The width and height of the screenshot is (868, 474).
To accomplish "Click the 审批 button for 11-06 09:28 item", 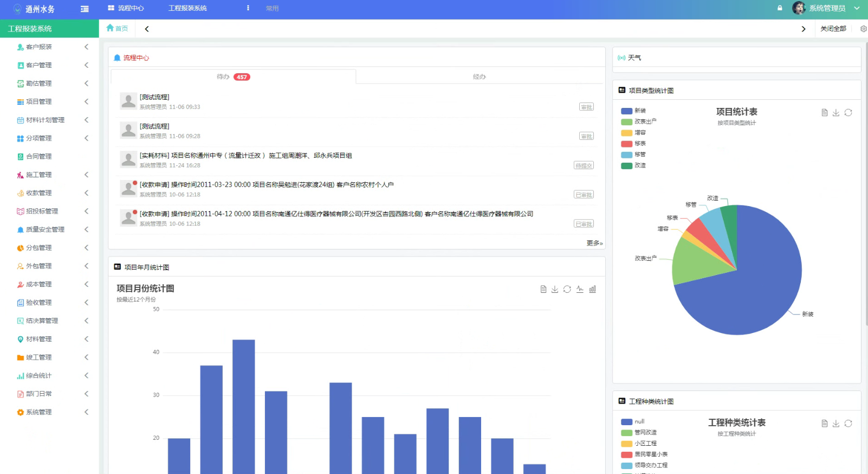I will (x=586, y=136).
